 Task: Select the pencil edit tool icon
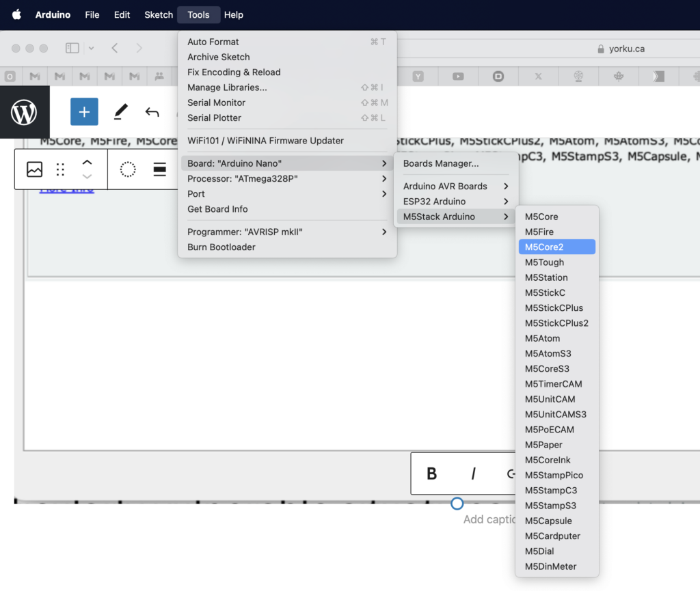[120, 112]
